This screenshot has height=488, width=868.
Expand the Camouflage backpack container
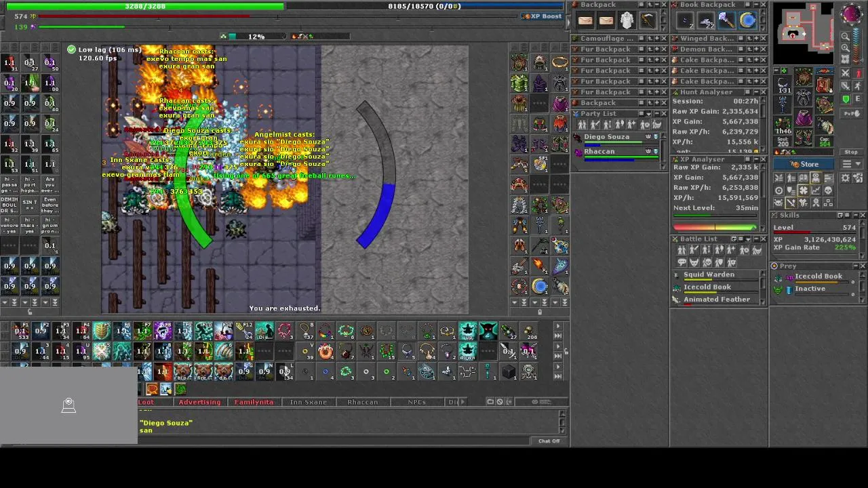point(656,39)
